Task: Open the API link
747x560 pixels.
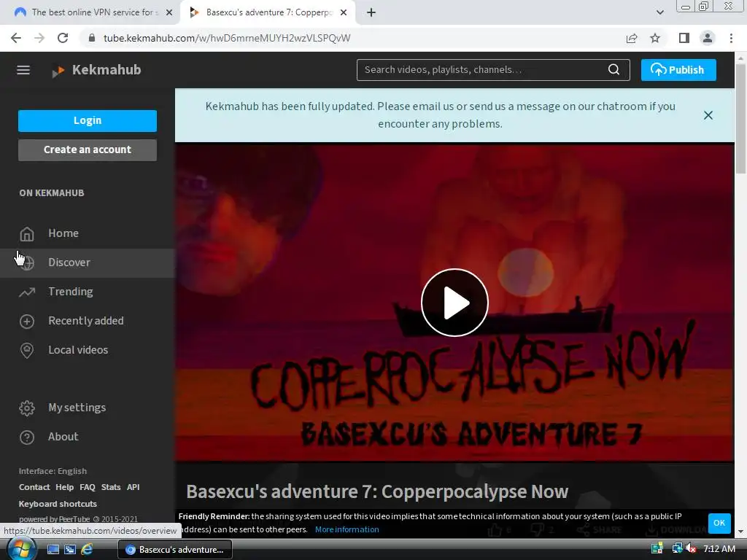Action: [x=133, y=487]
